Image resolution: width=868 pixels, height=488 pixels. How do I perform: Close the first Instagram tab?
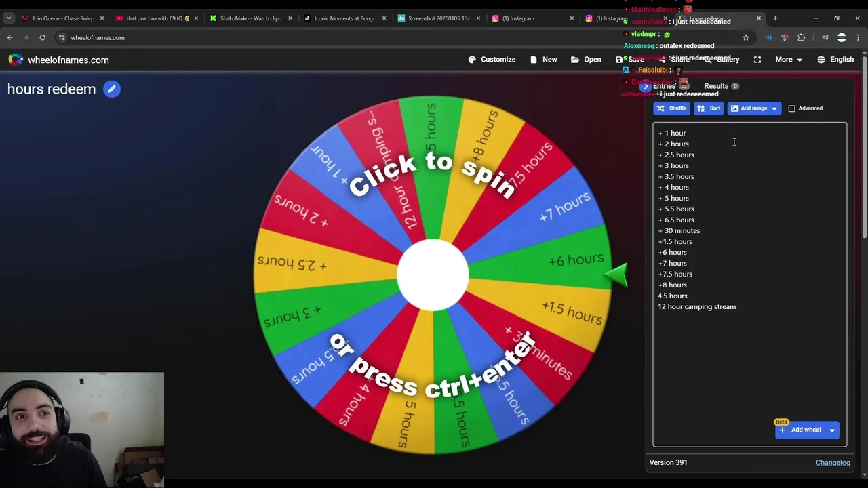click(x=571, y=18)
